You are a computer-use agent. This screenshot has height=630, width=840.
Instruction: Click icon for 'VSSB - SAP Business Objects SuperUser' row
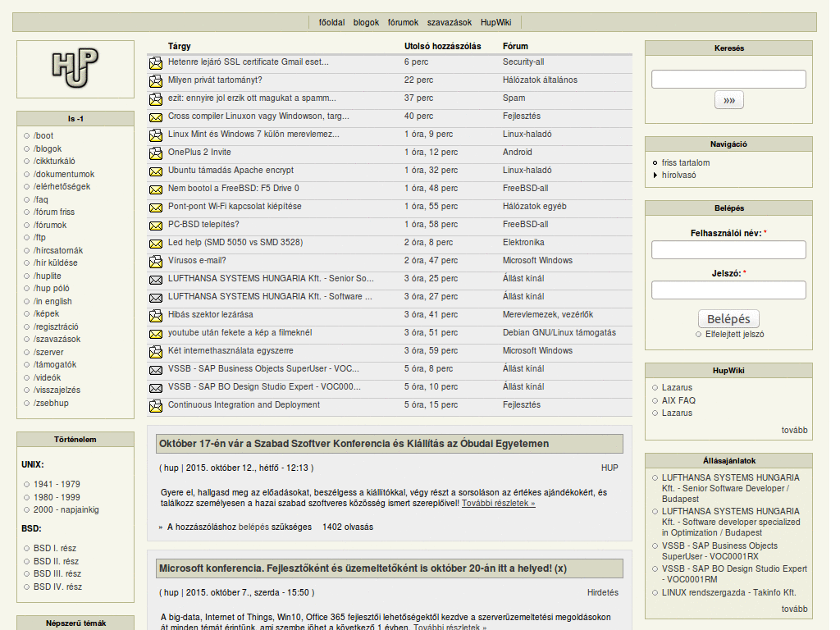(156, 370)
